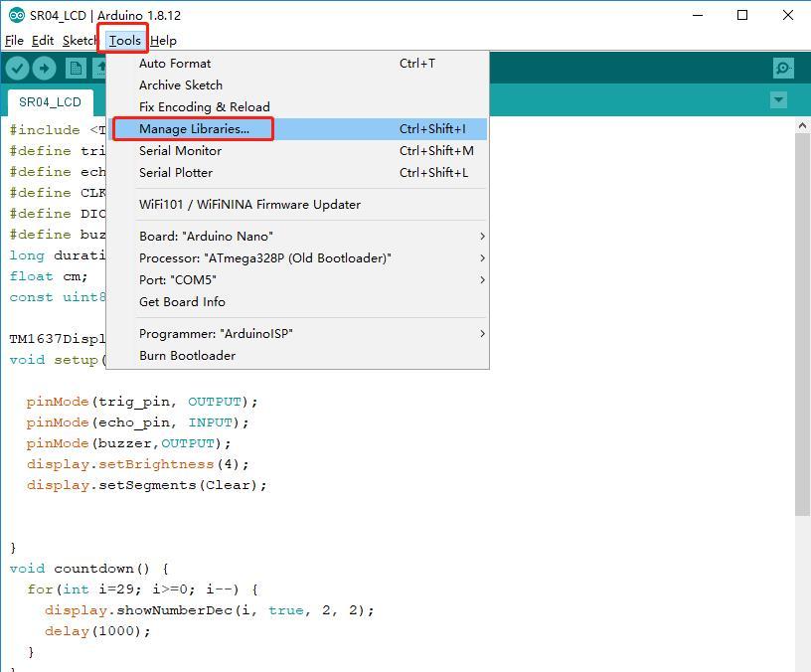Click the New sketch file icon
Screen dimensions: 811x672
click(76, 69)
